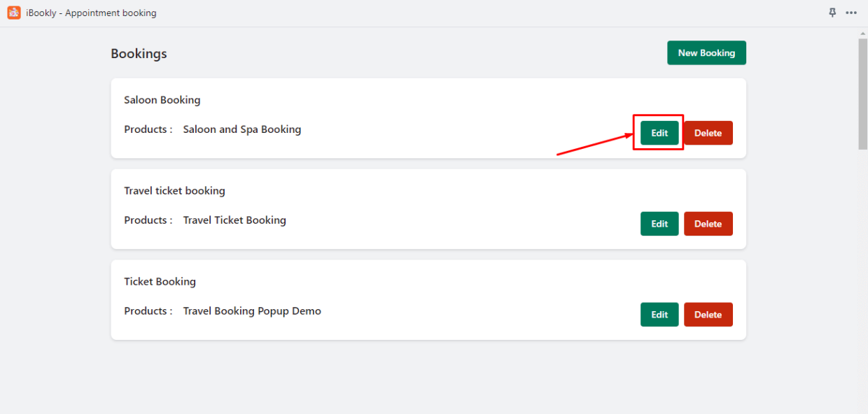Select the Ticket Booking card title
This screenshot has height=414, width=868.
tap(160, 281)
